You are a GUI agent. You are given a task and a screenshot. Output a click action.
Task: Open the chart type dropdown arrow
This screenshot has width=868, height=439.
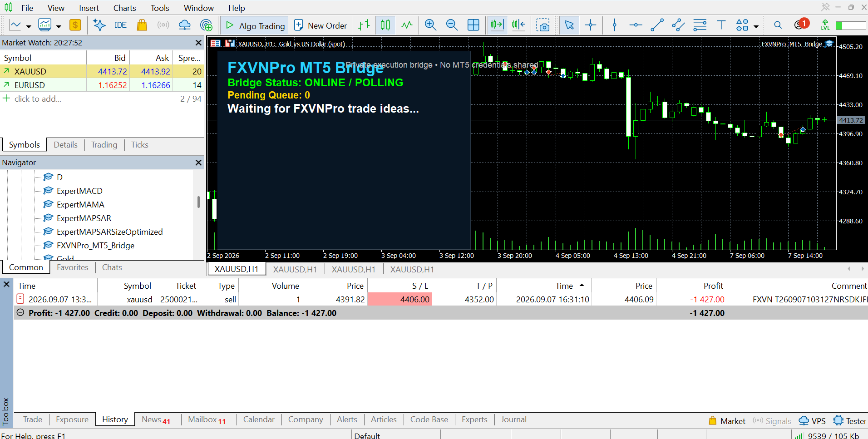[x=29, y=26]
